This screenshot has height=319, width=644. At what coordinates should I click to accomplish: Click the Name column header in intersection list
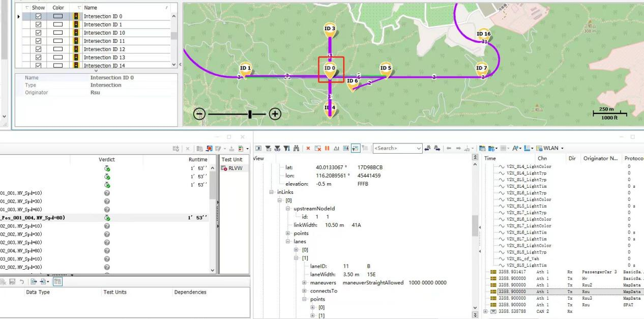[122, 8]
